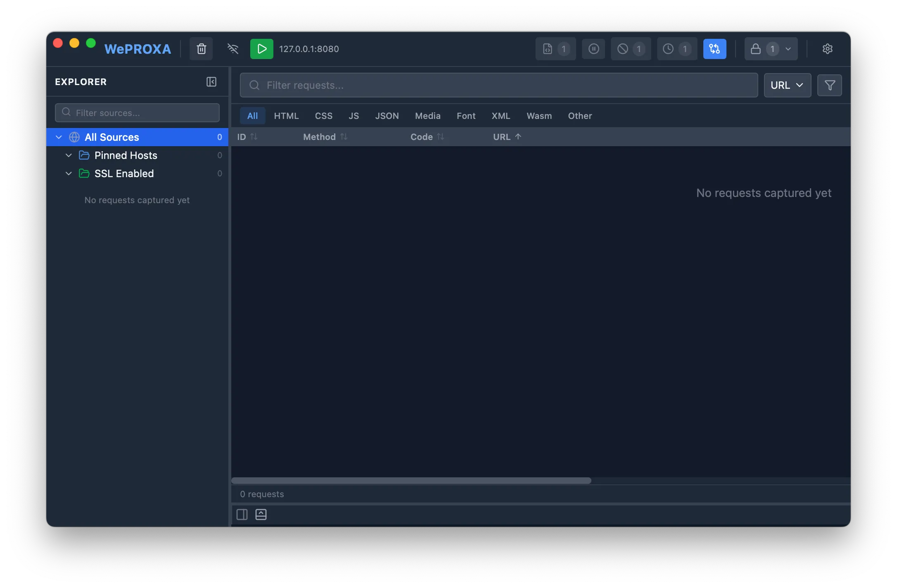The height and width of the screenshot is (588, 897).
Task: Toggle bottom panel layout icon
Action: click(261, 514)
